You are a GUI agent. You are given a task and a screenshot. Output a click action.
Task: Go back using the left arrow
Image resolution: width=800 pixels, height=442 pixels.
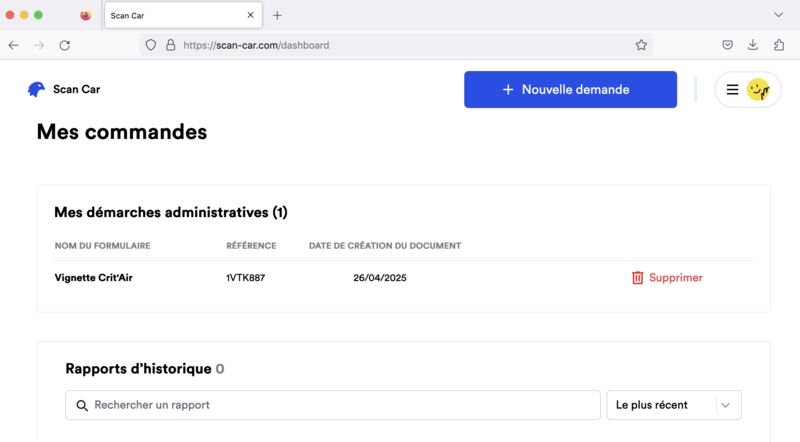pos(14,45)
